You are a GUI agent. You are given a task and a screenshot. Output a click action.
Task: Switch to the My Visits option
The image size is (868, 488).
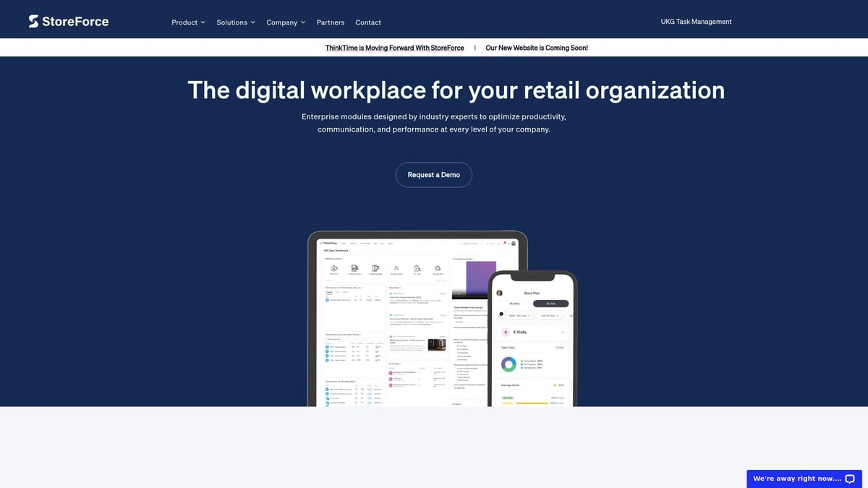[x=515, y=303]
